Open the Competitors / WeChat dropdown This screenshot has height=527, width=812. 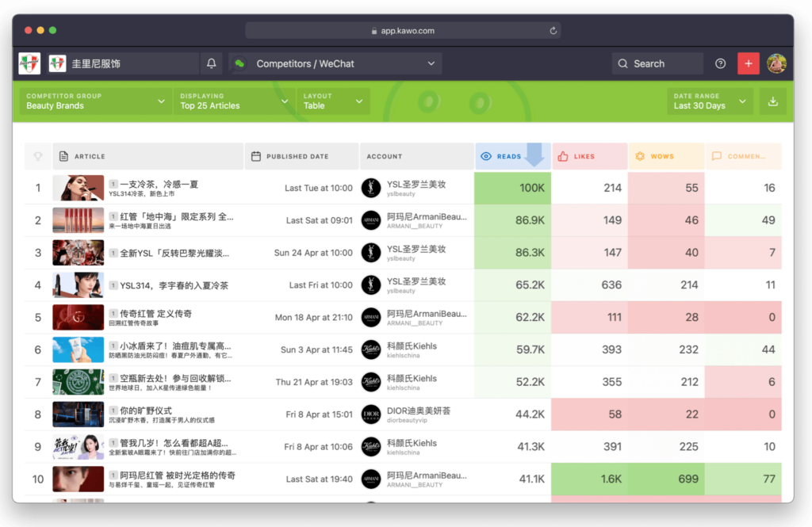click(x=335, y=63)
